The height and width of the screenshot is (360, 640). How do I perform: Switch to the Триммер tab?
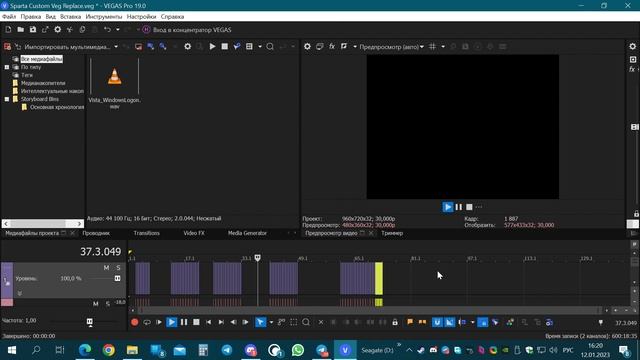point(392,233)
